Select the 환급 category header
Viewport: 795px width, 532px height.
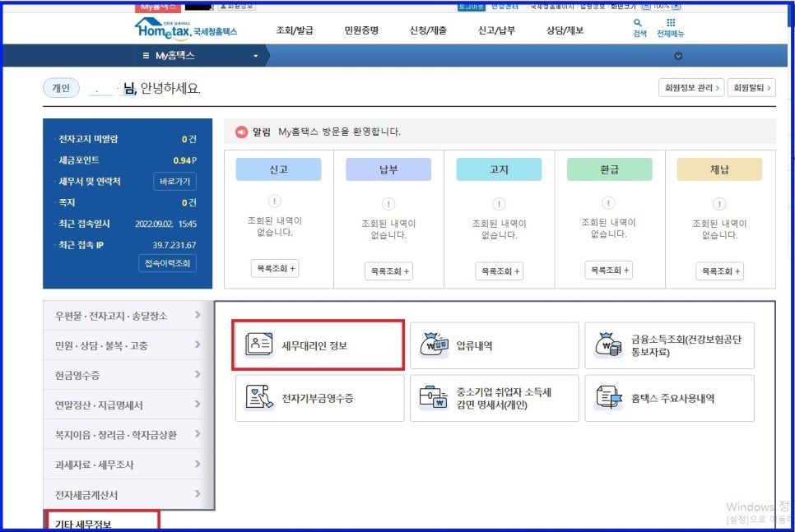coord(610,169)
